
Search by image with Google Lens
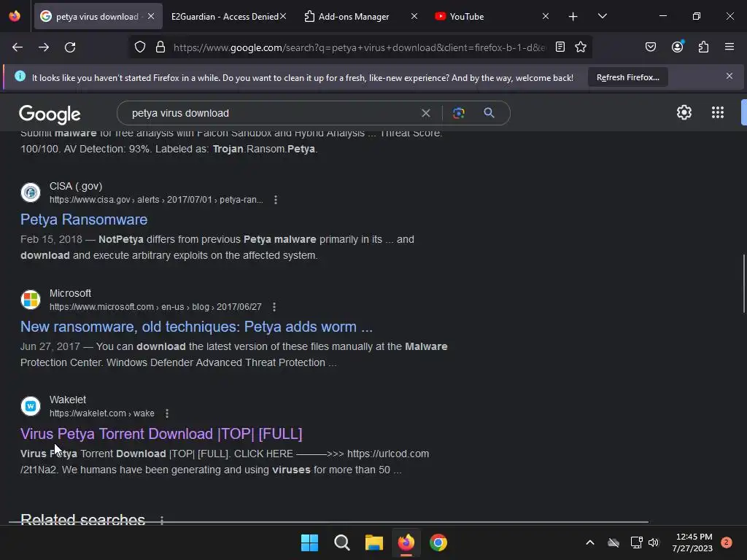459,113
